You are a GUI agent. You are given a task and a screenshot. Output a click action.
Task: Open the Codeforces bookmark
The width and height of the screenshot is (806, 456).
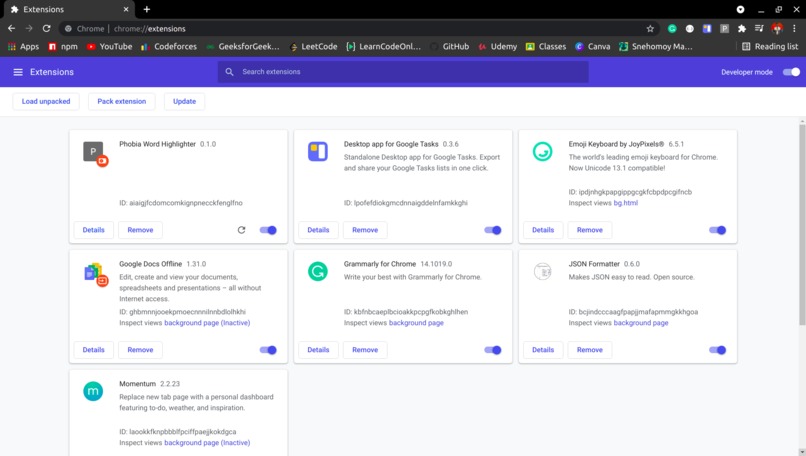[169, 46]
